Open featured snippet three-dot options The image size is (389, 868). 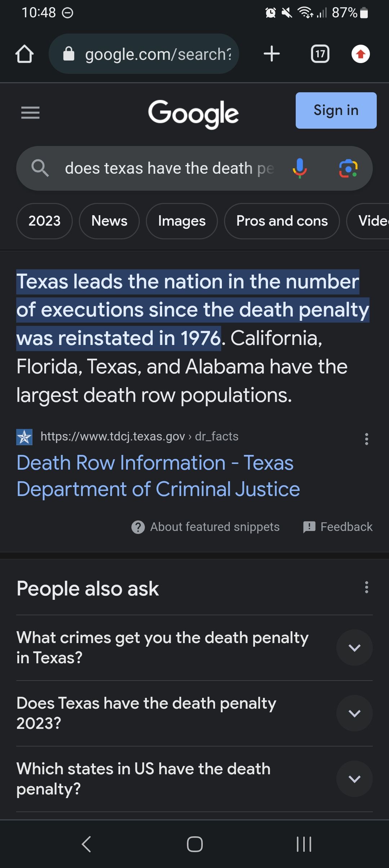(x=366, y=439)
